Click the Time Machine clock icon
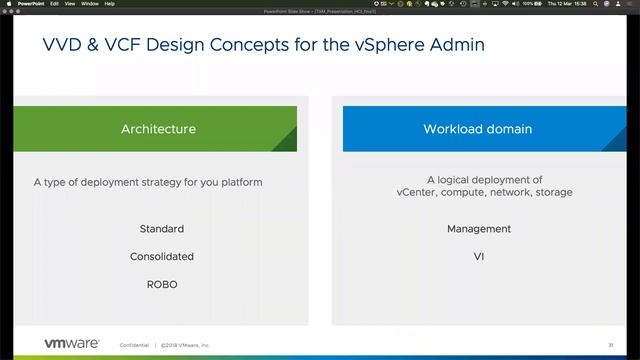 point(463,4)
